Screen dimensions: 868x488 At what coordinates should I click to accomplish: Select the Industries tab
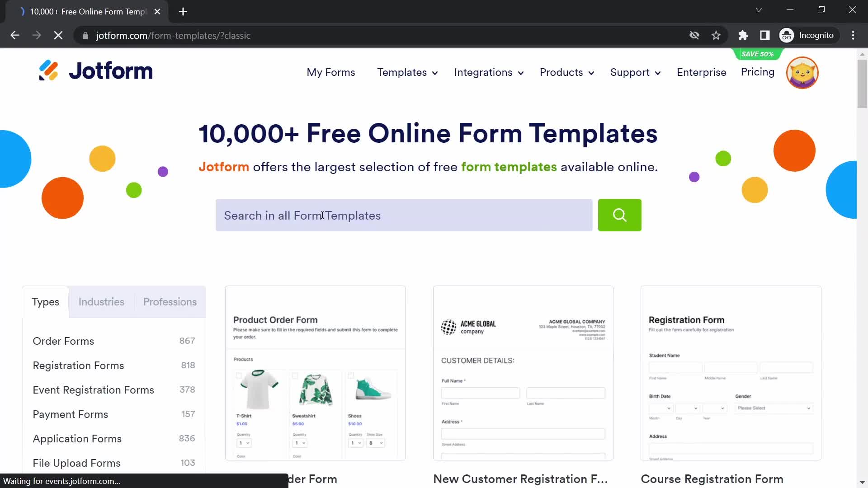coord(101,301)
